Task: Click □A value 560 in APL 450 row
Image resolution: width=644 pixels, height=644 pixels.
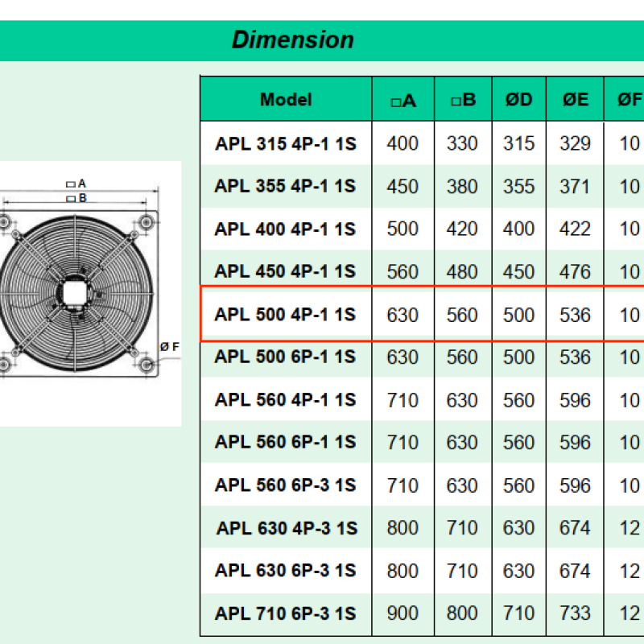Action: click(x=402, y=272)
